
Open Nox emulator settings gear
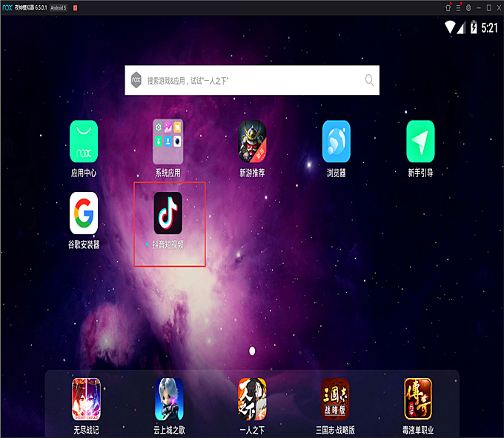(x=468, y=7)
